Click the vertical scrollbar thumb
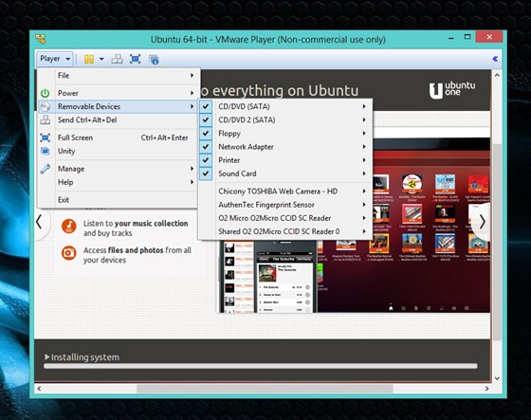The height and width of the screenshot is (420, 531). 497,242
